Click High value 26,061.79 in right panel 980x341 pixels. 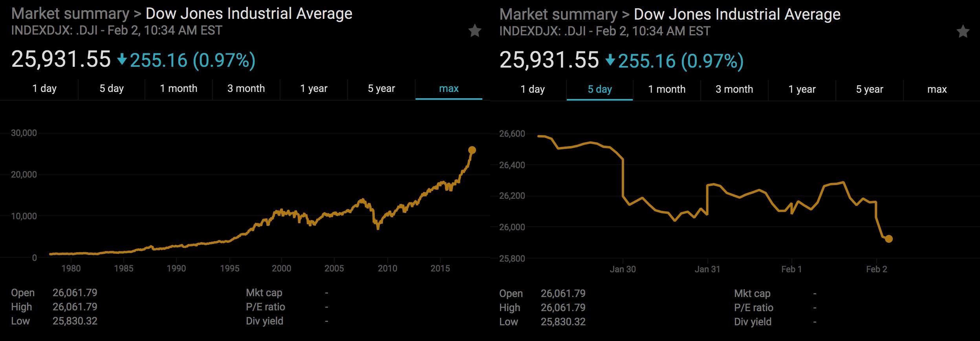(563, 308)
